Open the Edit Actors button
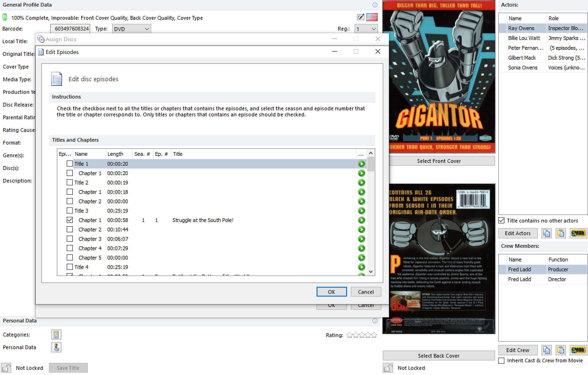Viewport: 588px width, 375px height. point(518,233)
